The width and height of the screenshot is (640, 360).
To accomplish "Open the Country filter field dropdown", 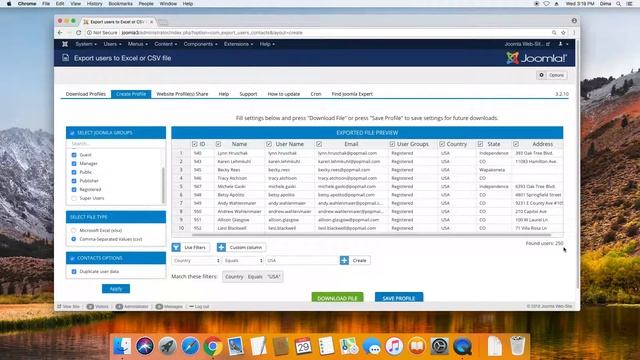I will [196, 260].
